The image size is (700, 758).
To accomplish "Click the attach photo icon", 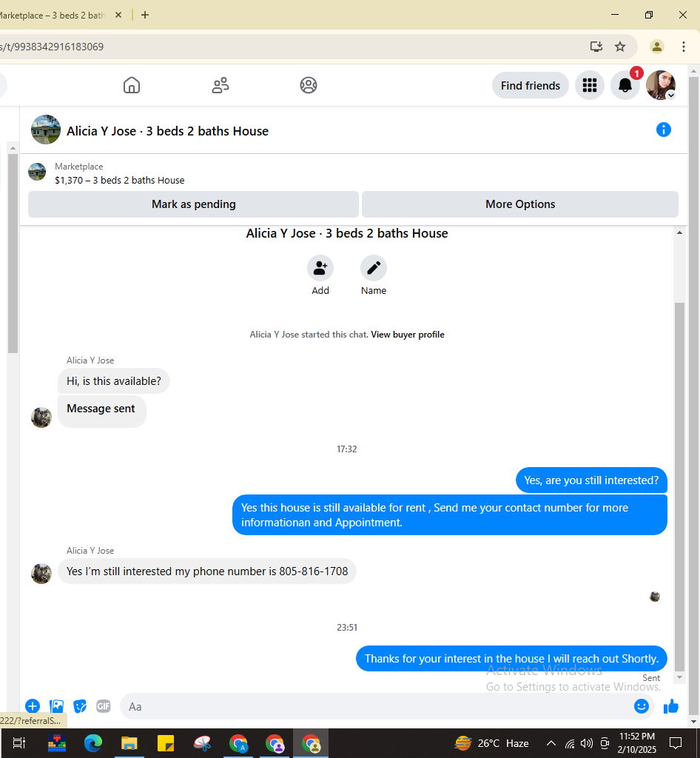I will 56,706.
